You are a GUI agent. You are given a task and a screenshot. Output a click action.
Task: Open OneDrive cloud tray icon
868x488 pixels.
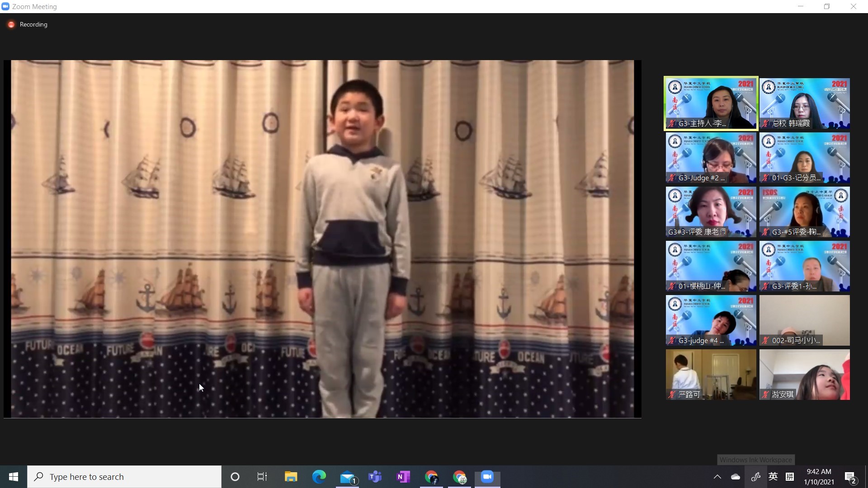pos(736,477)
